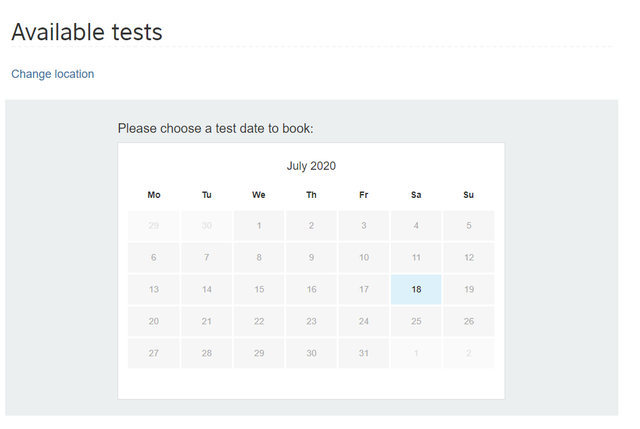Image resolution: width=640 pixels, height=429 pixels.
Task: Click the Change location link
Action: coord(52,74)
